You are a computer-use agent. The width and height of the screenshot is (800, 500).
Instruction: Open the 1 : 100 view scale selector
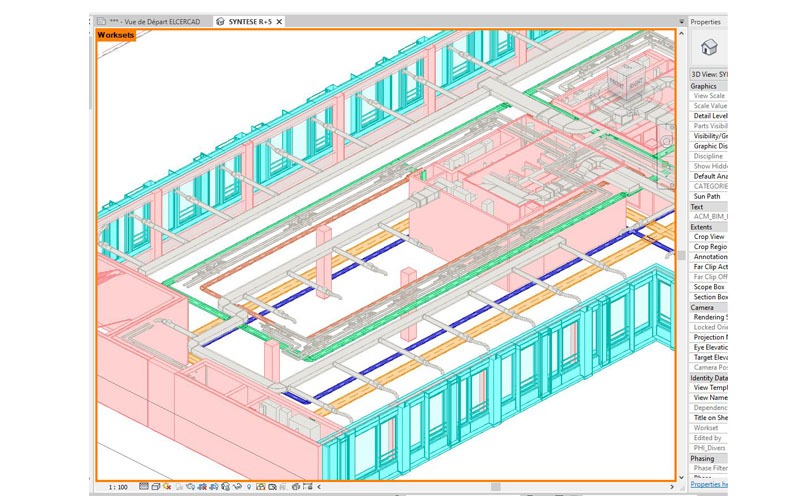[118, 487]
